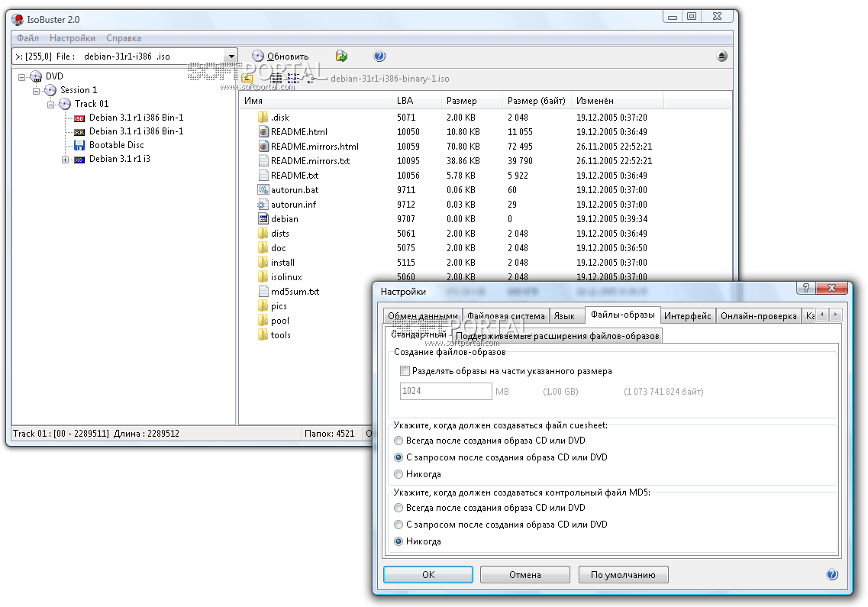Select the Bootable Disc floppy icon
The width and height of the screenshot is (868, 607).
79,145
